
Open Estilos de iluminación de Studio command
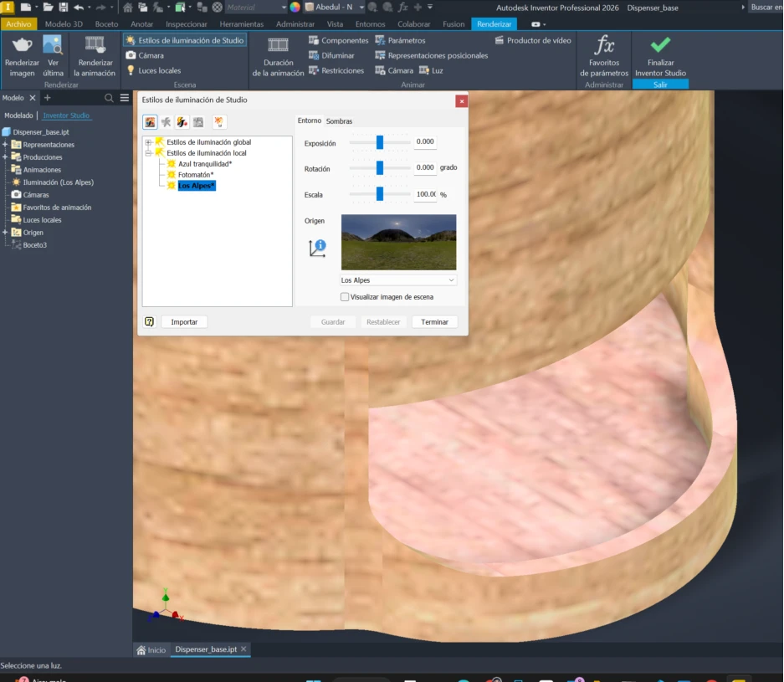click(185, 40)
